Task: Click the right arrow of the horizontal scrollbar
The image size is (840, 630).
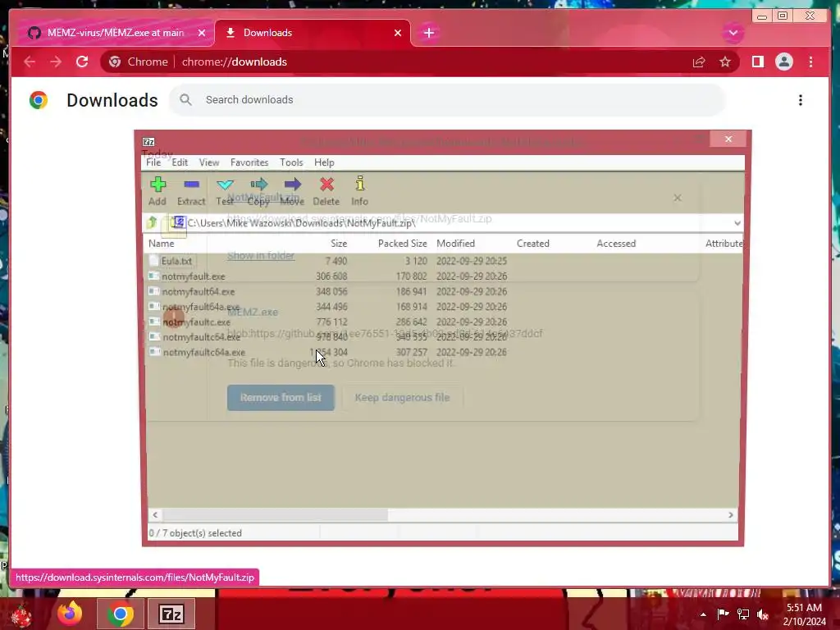Action: (730, 515)
